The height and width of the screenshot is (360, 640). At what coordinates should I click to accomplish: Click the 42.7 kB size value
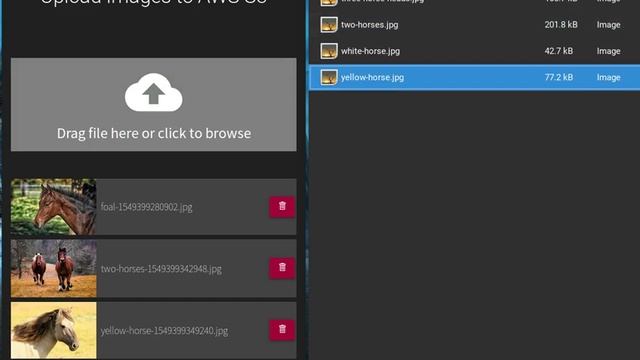pos(558,51)
